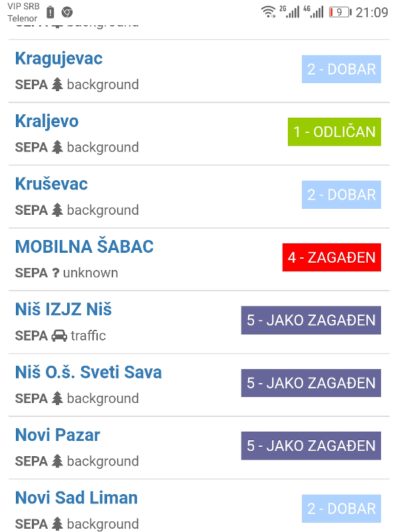Click the red 4 - ZAGAĐEN badge
The width and height of the screenshot is (399, 532).
(x=332, y=257)
